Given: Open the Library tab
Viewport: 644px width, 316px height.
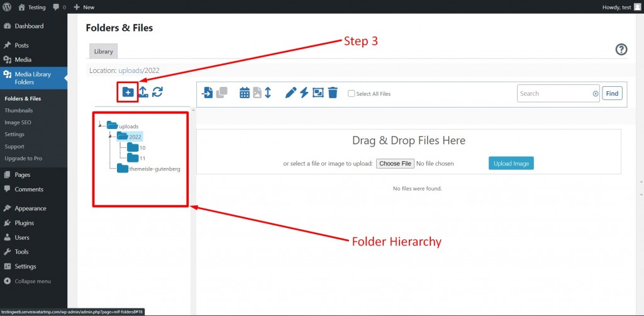Looking at the screenshot, I should pos(104,52).
